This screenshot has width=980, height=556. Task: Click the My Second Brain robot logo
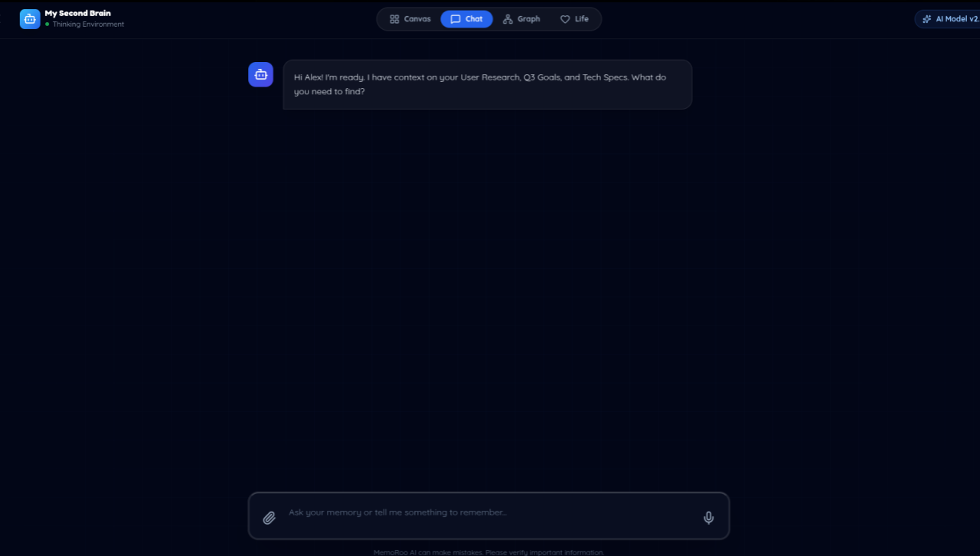30,19
